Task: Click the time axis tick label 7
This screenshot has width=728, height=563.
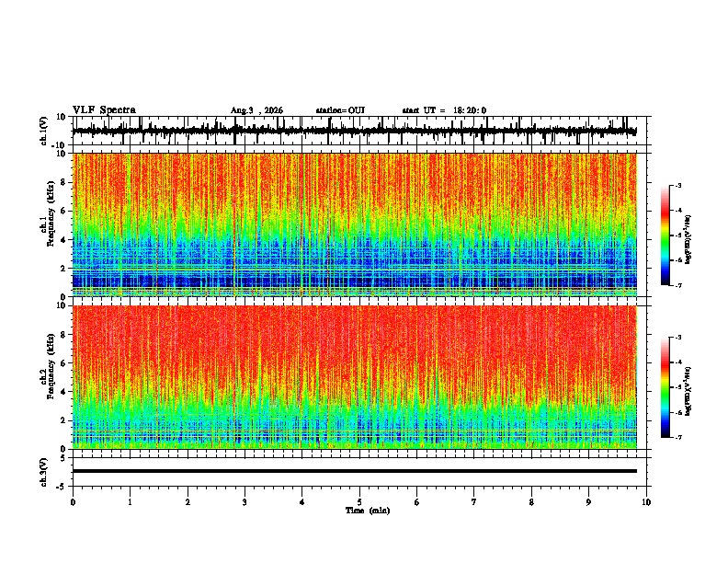Action: pos(474,502)
